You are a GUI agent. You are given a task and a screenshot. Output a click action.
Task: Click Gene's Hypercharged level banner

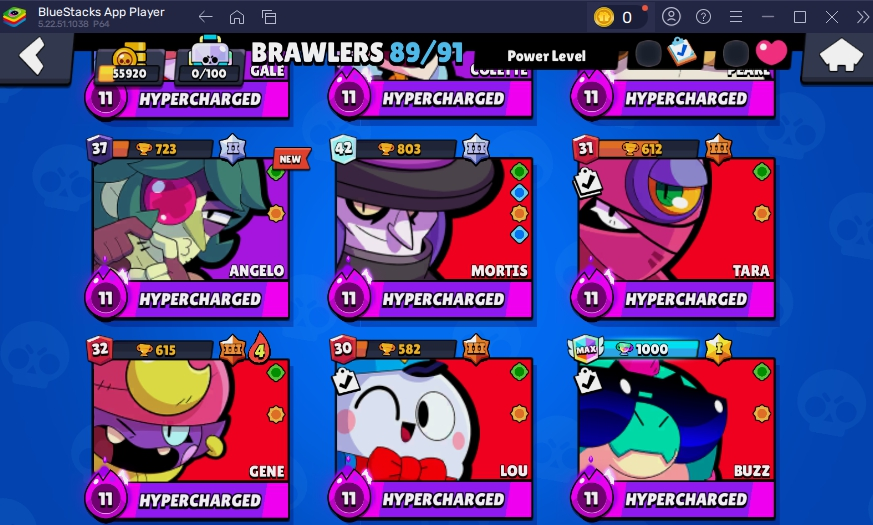pyautogui.click(x=188, y=499)
